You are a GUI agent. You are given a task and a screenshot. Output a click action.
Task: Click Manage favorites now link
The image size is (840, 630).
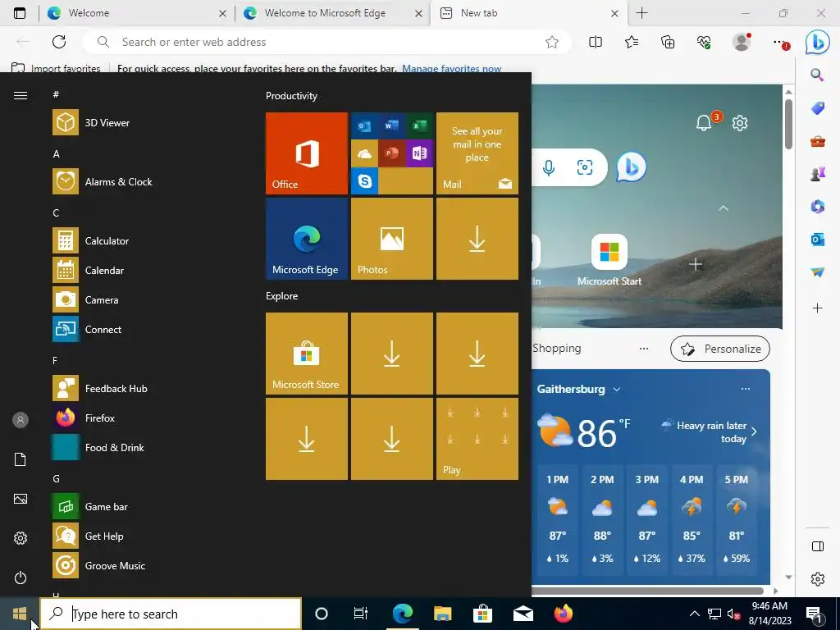(452, 69)
